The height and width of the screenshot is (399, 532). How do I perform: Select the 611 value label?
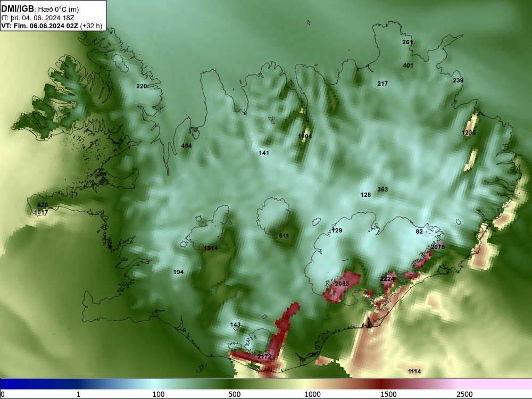[x=284, y=236]
